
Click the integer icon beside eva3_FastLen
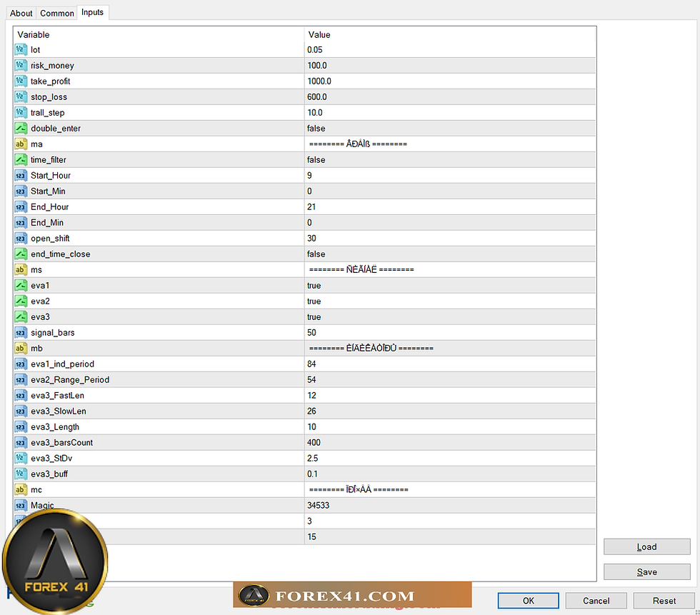coord(21,396)
